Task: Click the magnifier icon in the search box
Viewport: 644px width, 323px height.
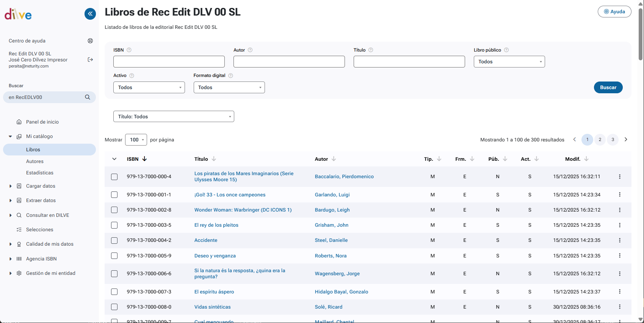Action: [88, 97]
